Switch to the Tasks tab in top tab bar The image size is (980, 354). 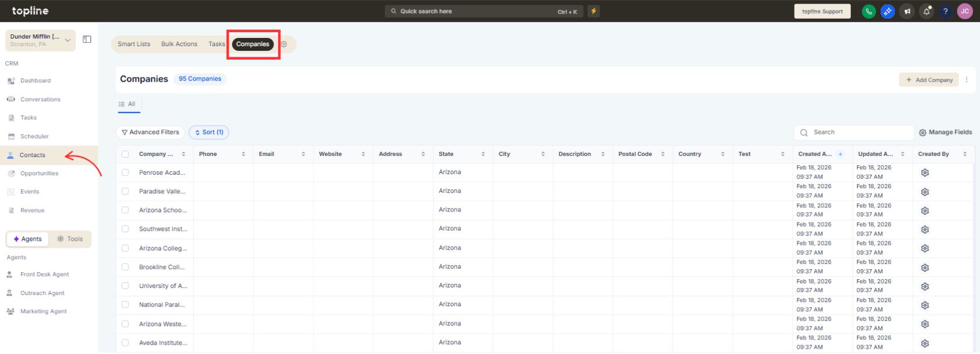click(x=217, y=44)
